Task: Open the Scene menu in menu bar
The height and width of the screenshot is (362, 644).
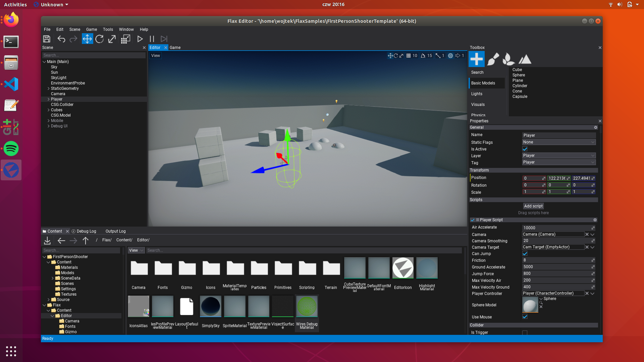Action: click(x=74, y=29)
